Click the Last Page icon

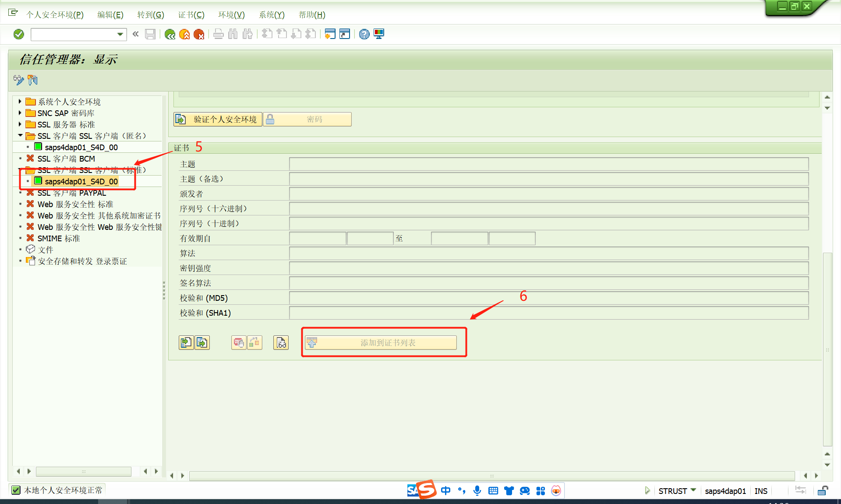click(x=311, y=34)
